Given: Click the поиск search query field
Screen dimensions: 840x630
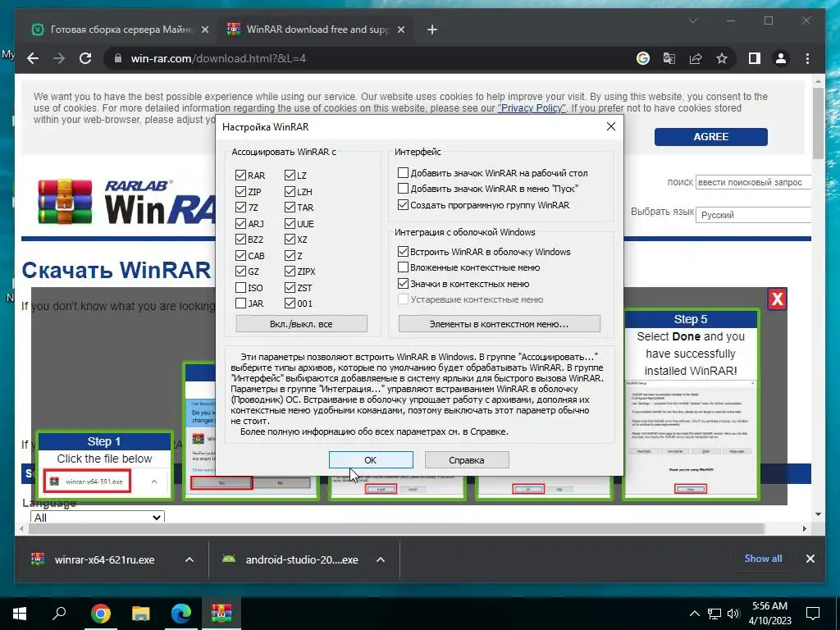Looking at the screenshot, I should 753,182.
